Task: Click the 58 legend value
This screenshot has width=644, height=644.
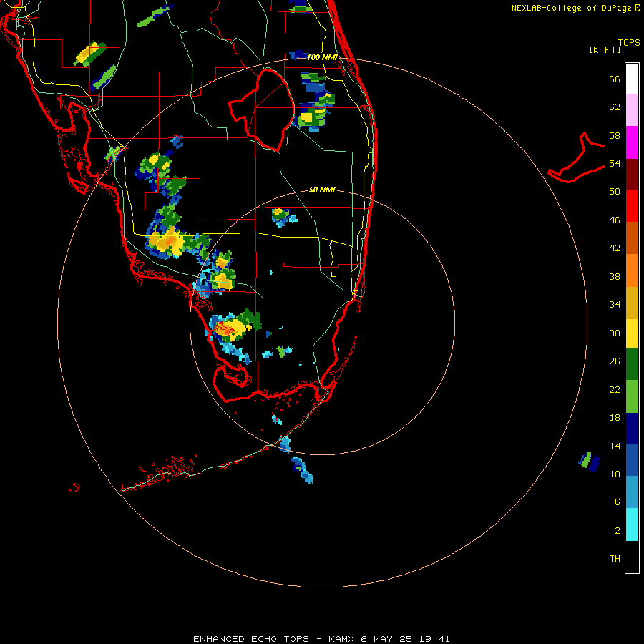Action: coord(615,135)
